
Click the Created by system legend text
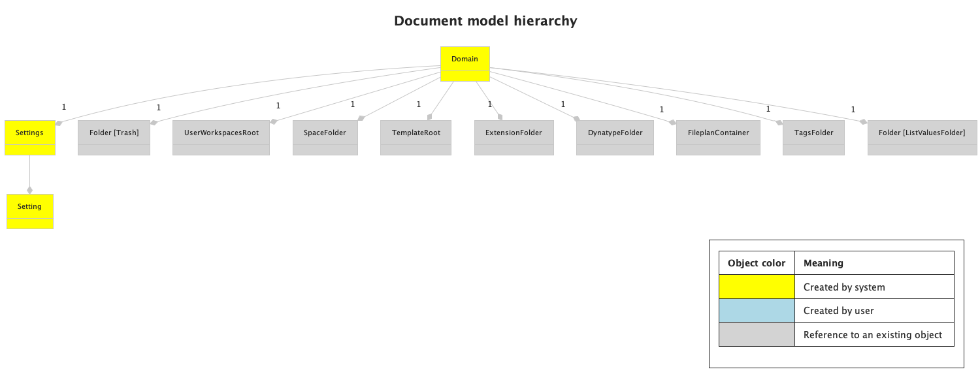843,287
